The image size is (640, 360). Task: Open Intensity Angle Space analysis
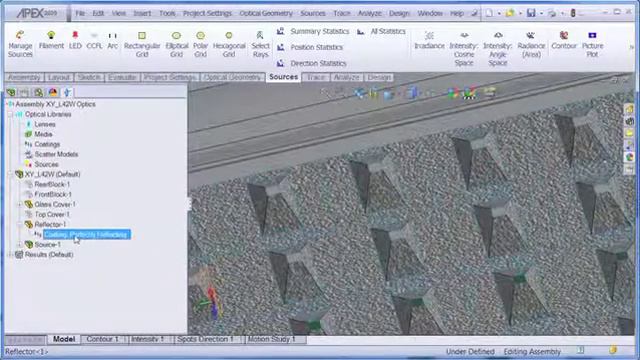tap(498, 48)
